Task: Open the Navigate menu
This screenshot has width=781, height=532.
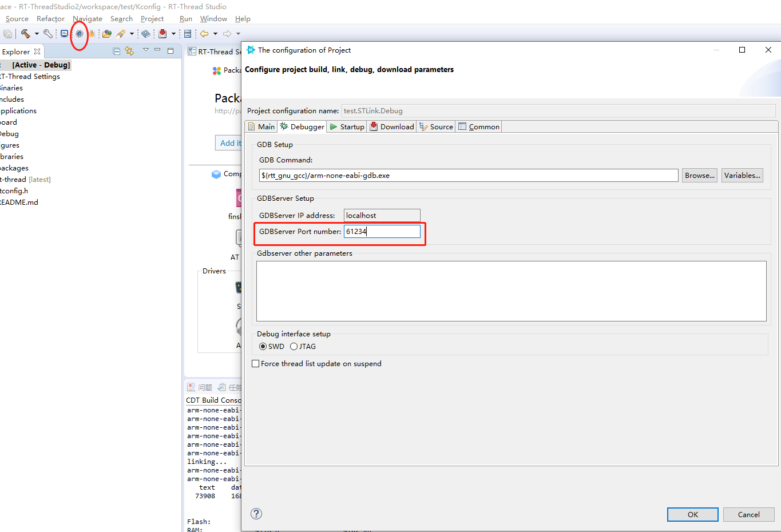Action: [88, 19]
